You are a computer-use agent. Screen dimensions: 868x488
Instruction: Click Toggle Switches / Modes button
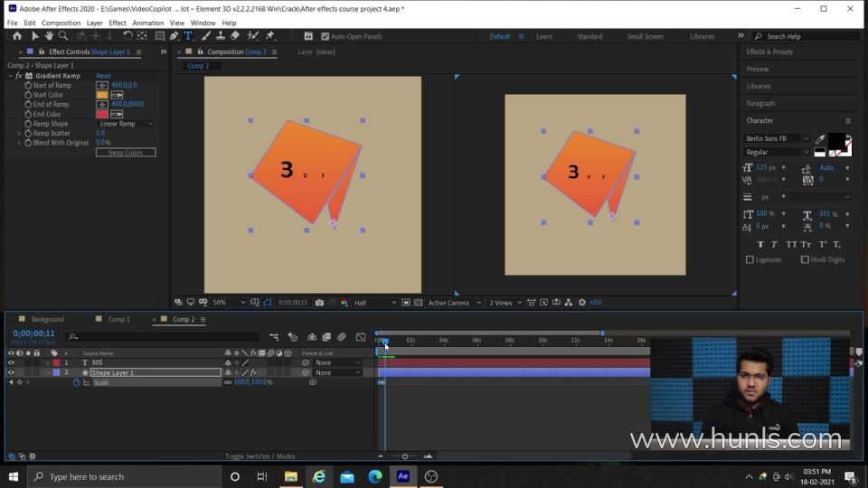tap(260, 456)
